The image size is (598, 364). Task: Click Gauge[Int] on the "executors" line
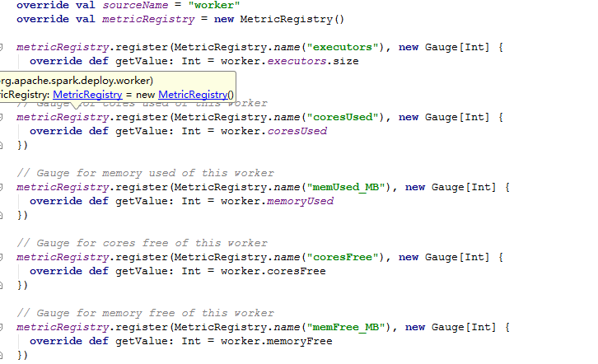coord(457,47)
